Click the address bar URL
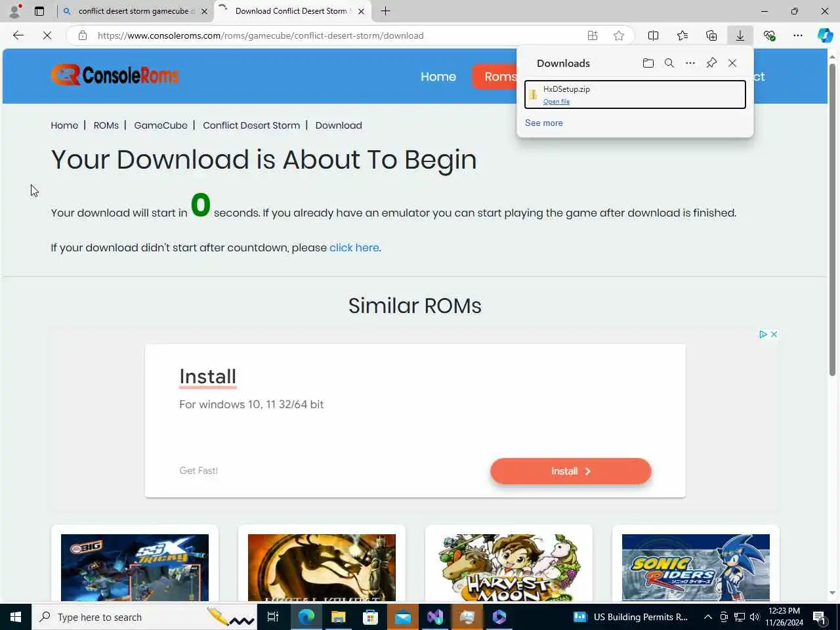 click(261, 35)
